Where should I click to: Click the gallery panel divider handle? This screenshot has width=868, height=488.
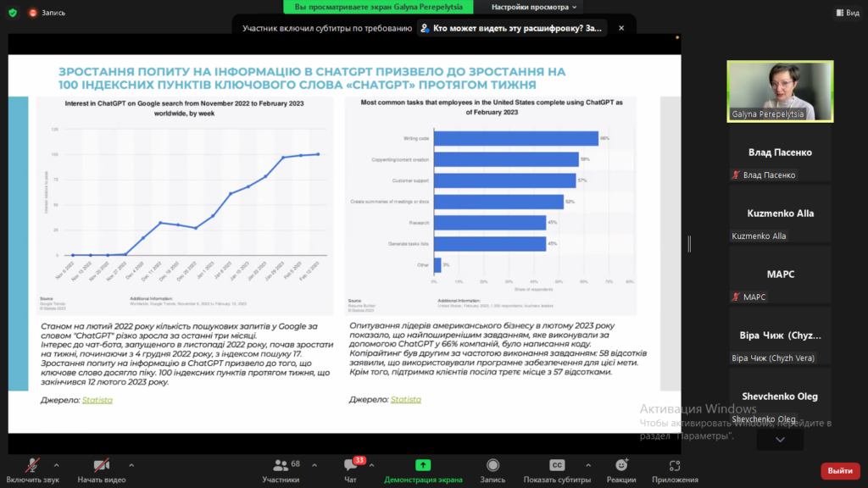click(x=689, y=243)
